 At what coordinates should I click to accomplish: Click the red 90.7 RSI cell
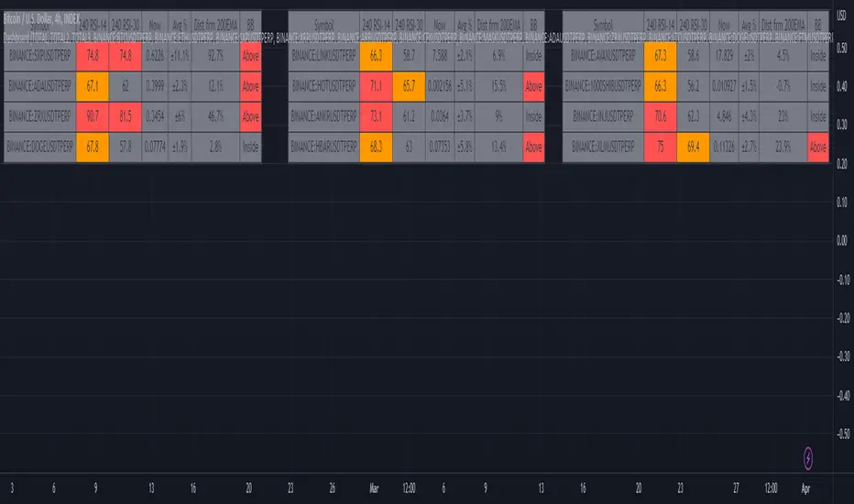pos(93,116)
